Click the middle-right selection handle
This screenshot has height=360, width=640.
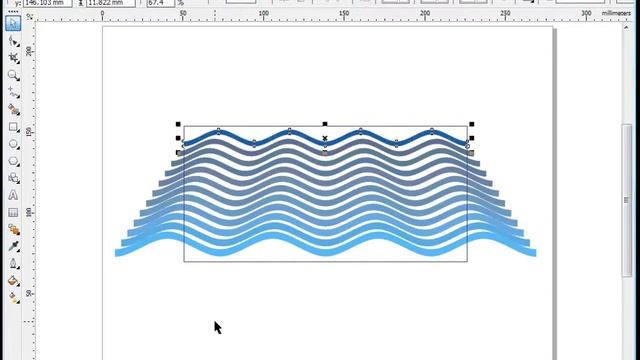pyautogui.click(x=471, y=138)
